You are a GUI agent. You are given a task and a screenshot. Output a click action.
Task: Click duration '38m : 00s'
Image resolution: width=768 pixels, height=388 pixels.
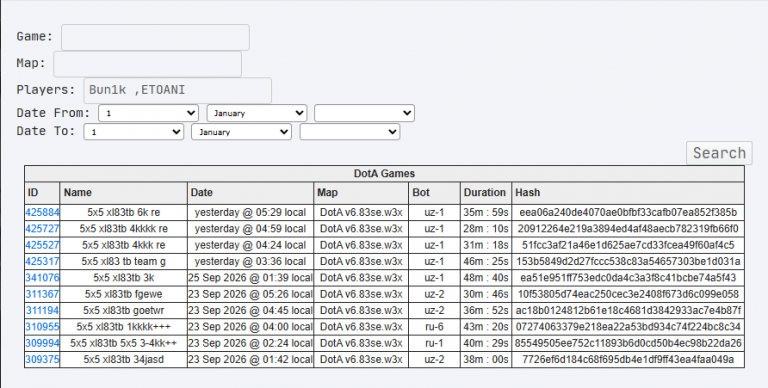pos(486,360)
